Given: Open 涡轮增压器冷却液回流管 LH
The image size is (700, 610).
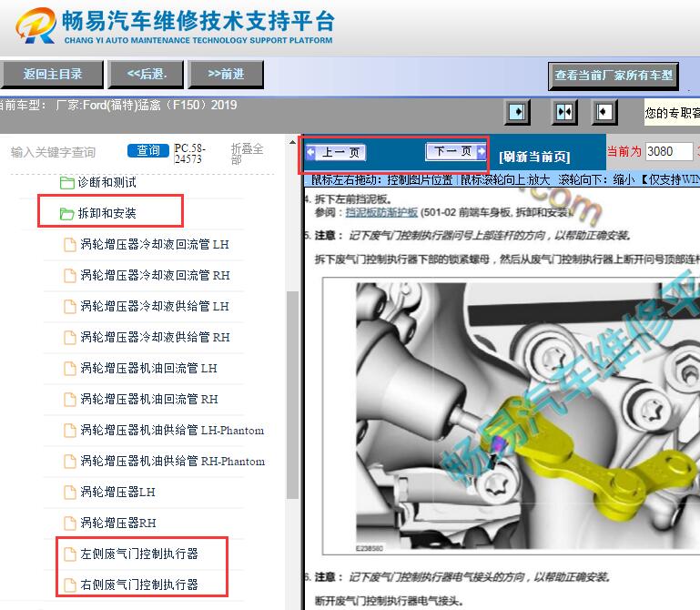Looking at the screenshot, I should [155, 244].
